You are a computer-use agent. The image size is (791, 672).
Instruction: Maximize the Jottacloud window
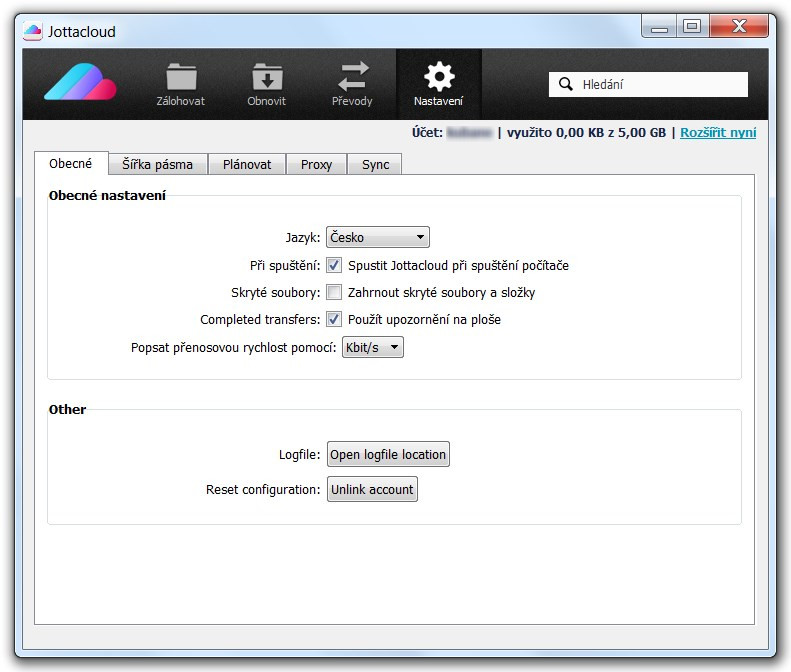tap(692, 27)
